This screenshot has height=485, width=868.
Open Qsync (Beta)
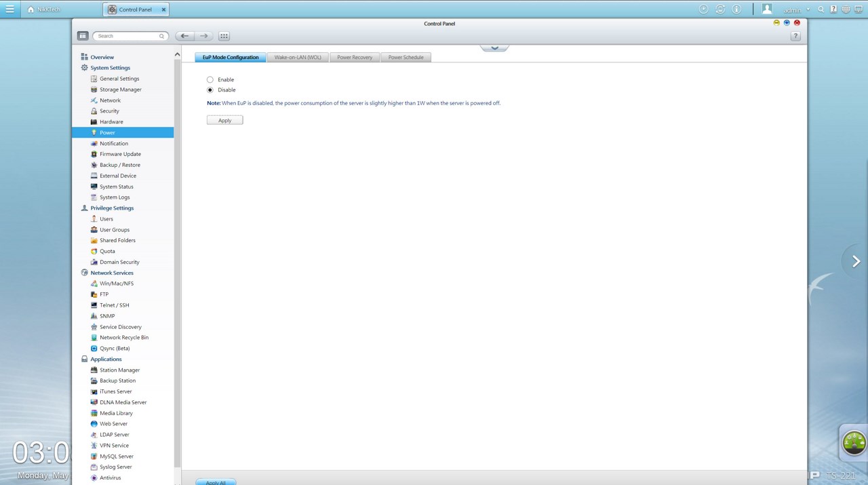click(x=115, y=348)
